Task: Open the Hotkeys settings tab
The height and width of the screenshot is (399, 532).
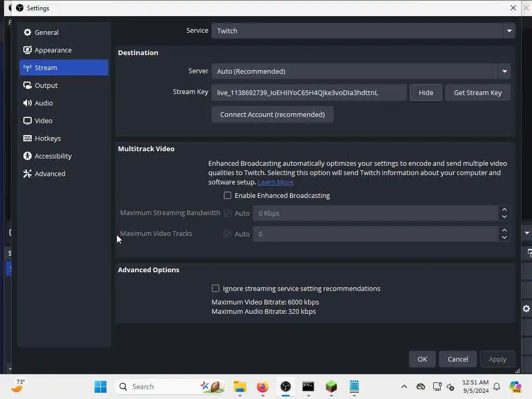Action: pos(64,138)
